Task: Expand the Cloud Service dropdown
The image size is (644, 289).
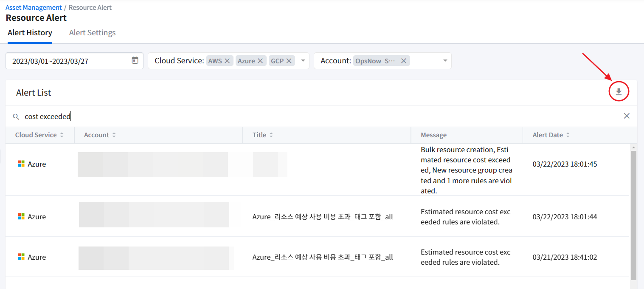Action: pos(303,61)
